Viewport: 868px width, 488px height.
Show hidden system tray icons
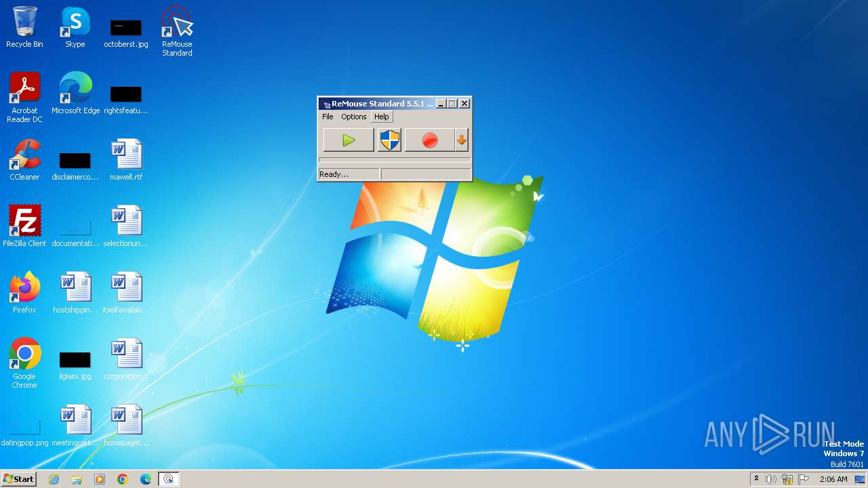coord(756,479)
